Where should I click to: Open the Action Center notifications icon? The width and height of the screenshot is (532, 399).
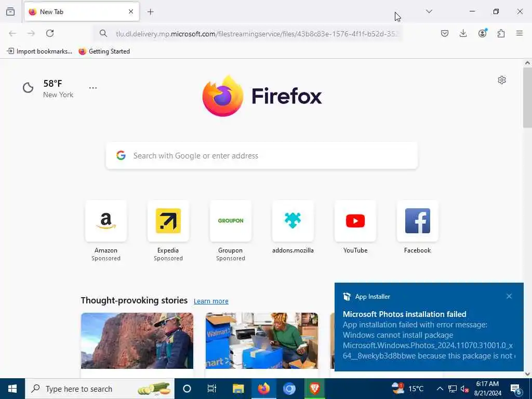coord(516,390)
